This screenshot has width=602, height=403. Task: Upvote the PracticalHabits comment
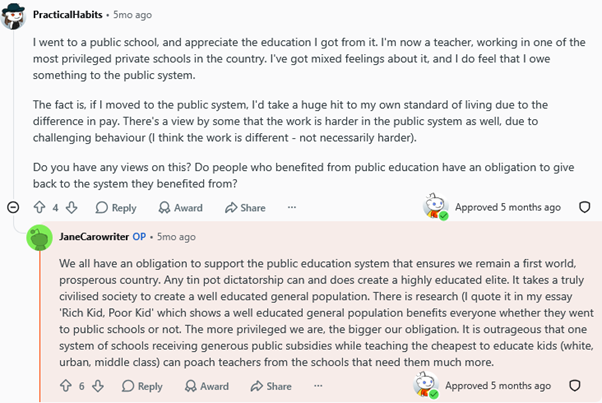click(40, 208)
